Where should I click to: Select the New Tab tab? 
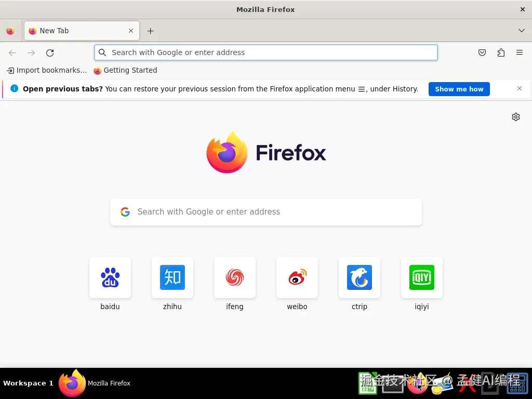pyautogui.click(x=82, y=31)
